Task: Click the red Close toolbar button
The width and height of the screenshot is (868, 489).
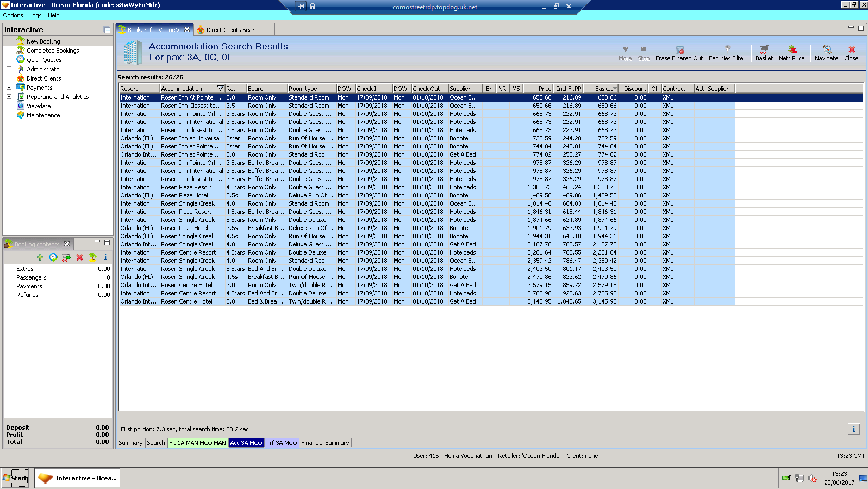Action: (x=851, y=53)
